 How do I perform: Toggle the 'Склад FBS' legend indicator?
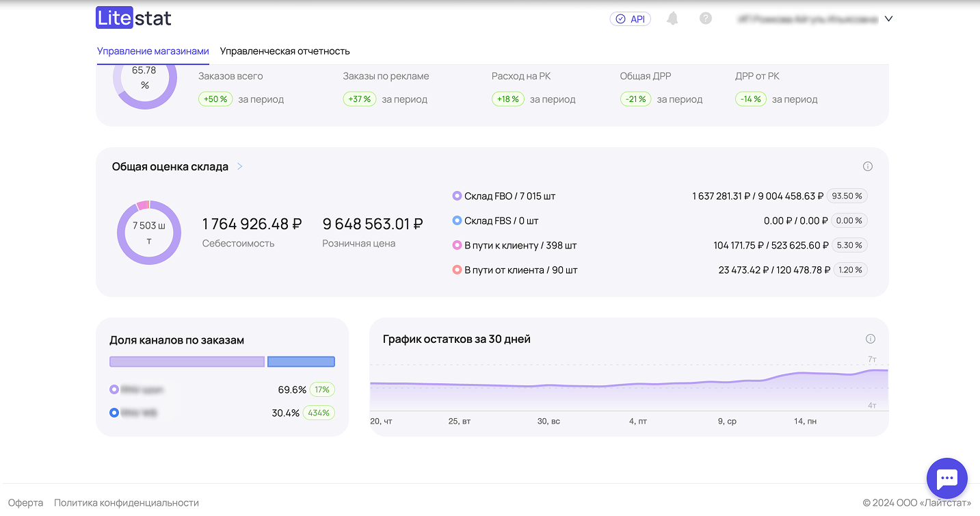click(457, 220)
